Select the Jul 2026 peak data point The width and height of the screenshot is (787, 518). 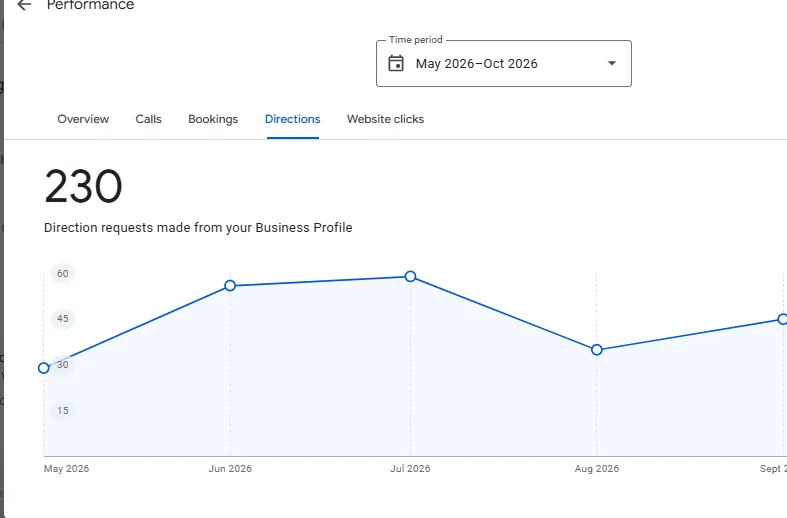coord(410,277)
